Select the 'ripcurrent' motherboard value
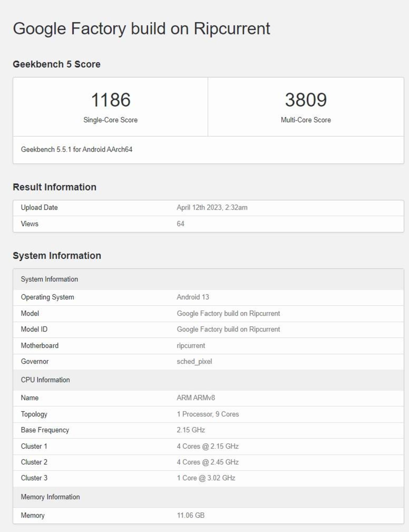 (191, 346)
